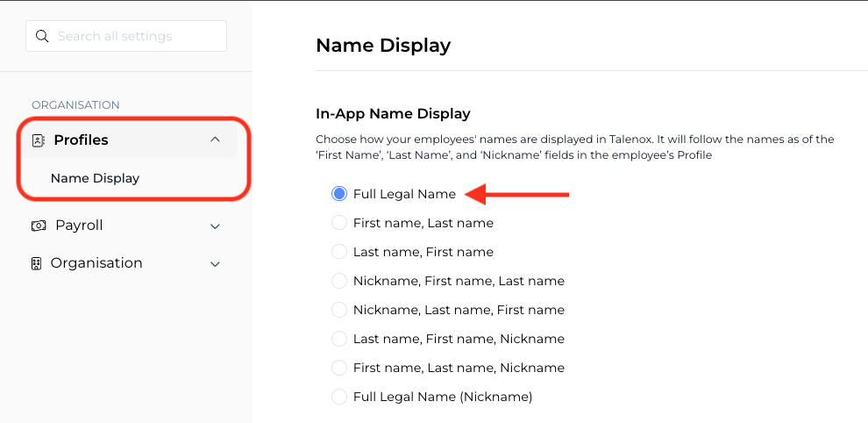The height and width of the screenshot is (423, 868).
Task: Focus the Search all settings field
Action: (126, 36)
